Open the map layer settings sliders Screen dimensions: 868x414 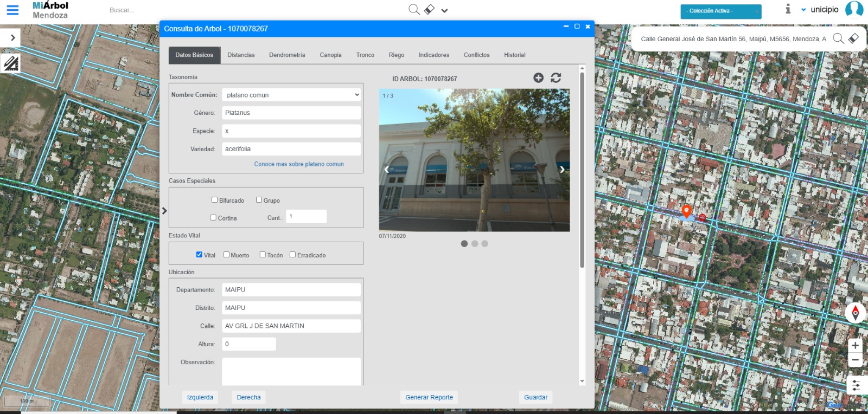856,386
